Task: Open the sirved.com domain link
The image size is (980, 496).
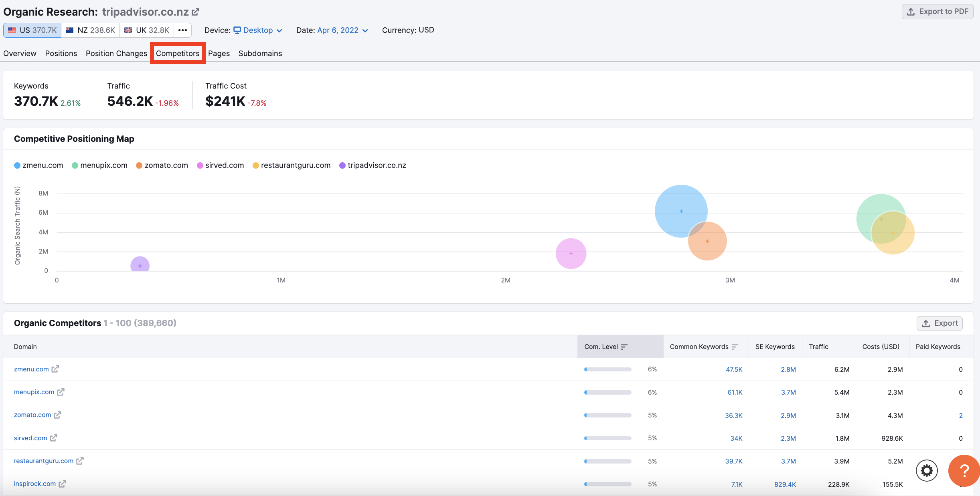Action: click(x=30, y=438)
